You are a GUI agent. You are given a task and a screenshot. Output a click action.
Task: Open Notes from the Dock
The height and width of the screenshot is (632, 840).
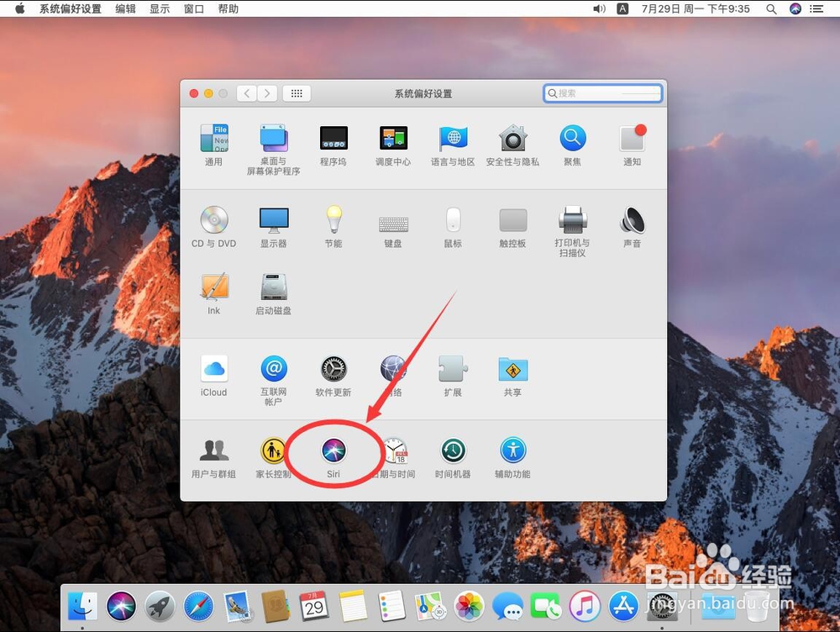[353, 606]
